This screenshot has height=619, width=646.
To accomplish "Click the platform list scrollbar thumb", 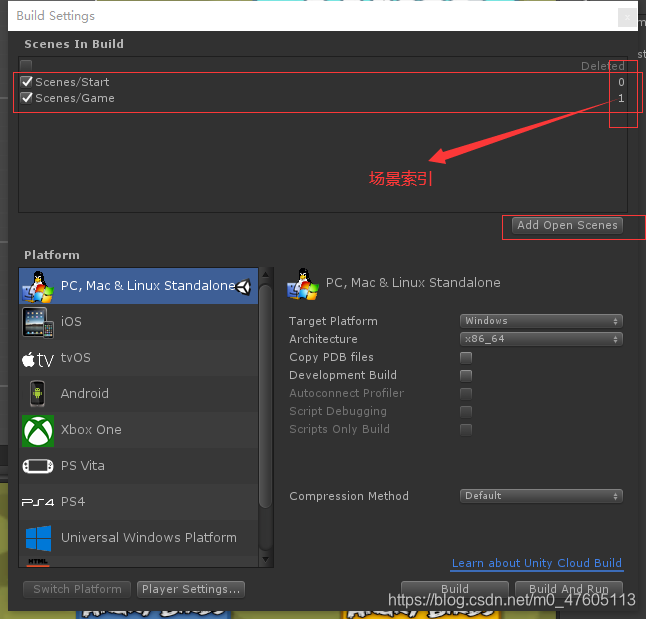I will (266, 396).
